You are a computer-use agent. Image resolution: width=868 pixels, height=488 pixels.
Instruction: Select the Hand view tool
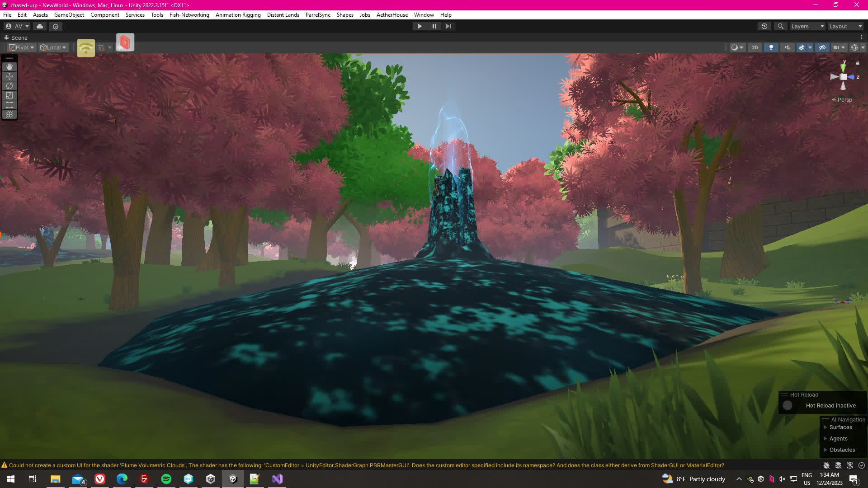tap(9, 67)
